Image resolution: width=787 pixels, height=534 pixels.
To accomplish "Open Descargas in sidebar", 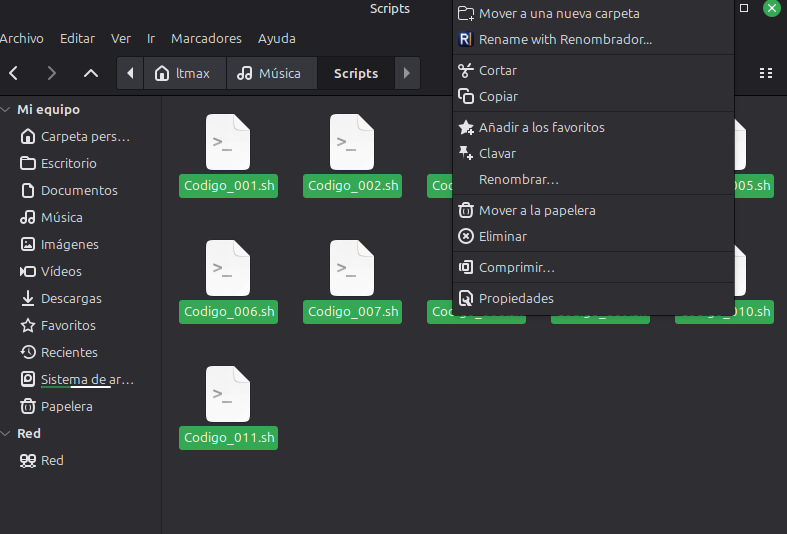I will click(x=80, y=299).
